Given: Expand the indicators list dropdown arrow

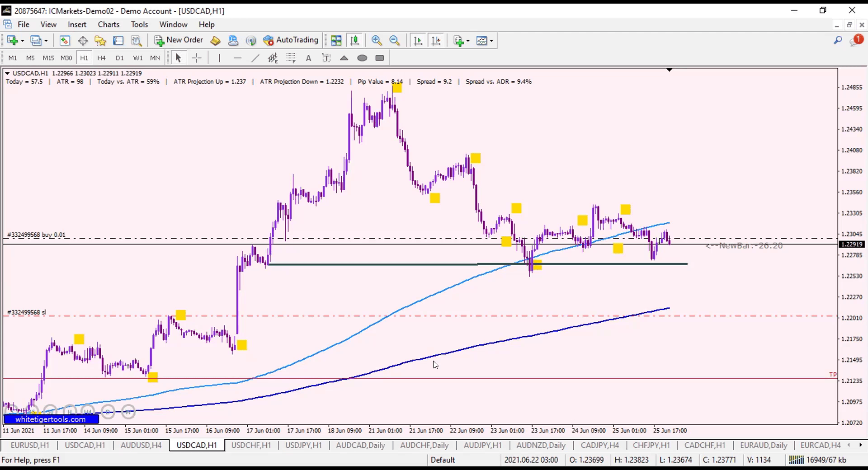Looking at the screenshot, I should (x=468, y=41).
